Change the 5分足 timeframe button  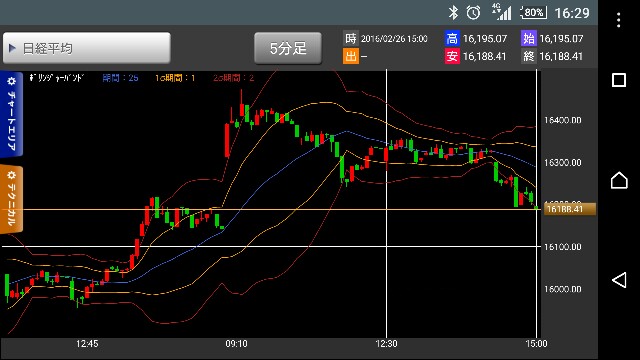(288, 48)
